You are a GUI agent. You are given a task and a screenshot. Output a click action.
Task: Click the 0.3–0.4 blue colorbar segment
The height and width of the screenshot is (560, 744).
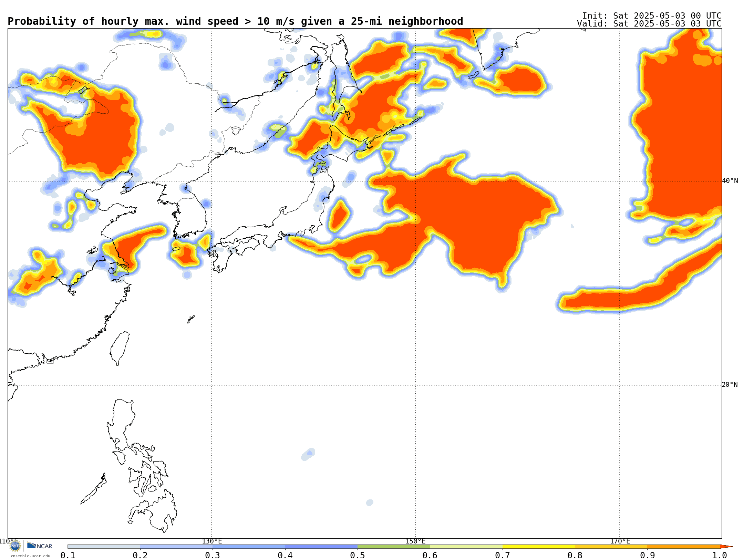[249, 547]
